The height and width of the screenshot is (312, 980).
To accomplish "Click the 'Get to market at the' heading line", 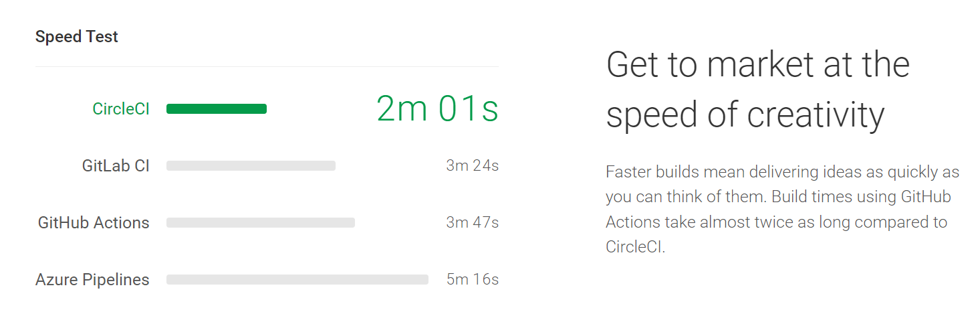I will pyautogui.click(x=758, y=65).
